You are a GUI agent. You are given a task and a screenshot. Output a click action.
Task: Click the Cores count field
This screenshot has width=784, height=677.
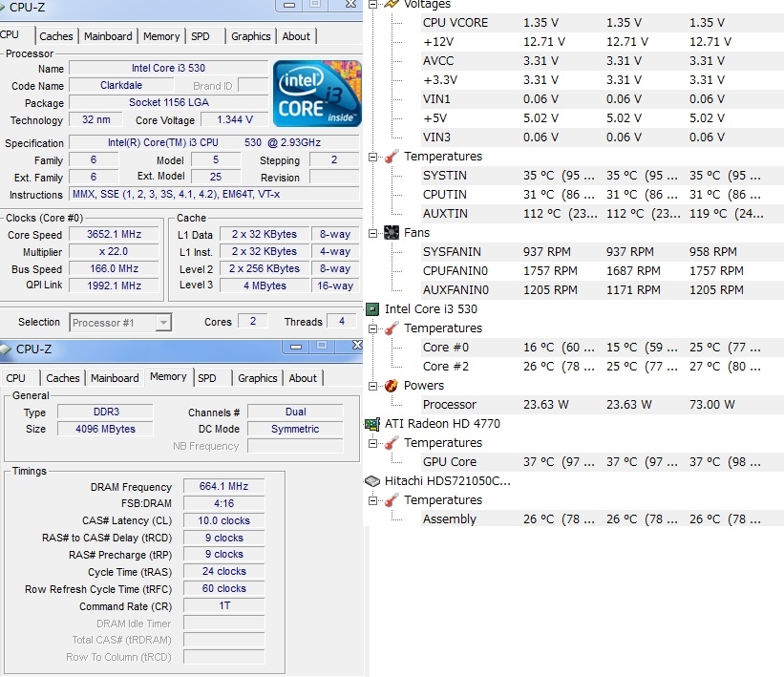(252, 321)
